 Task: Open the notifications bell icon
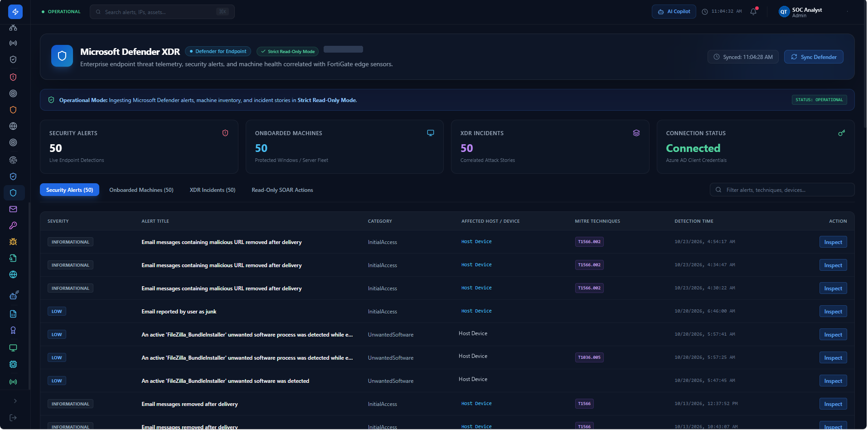point(753,12)
